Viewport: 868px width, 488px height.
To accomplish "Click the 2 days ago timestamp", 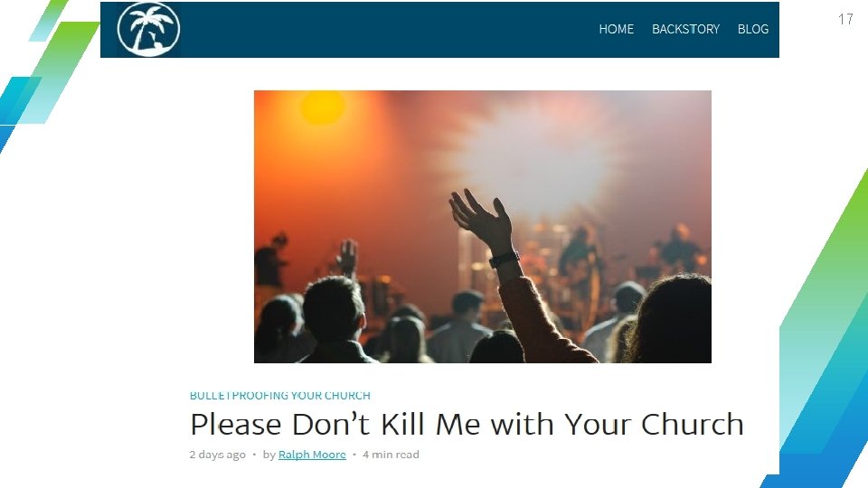I will coord(218,455).
